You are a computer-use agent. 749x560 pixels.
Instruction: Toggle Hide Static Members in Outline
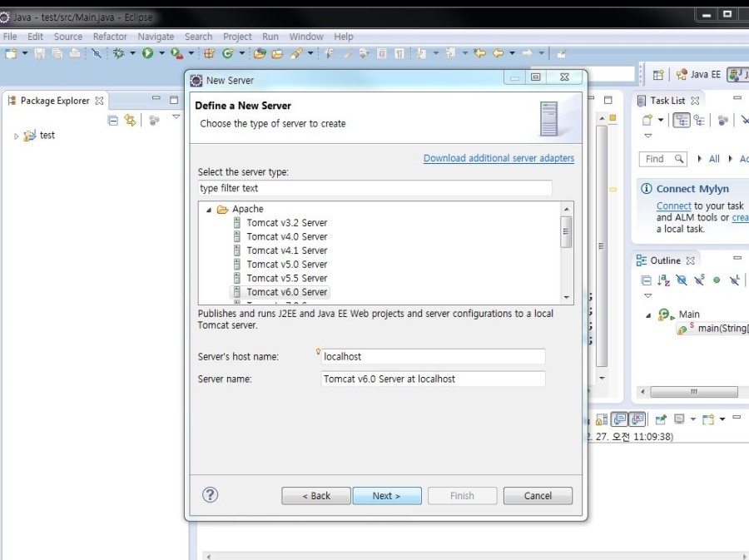(699, 280)
